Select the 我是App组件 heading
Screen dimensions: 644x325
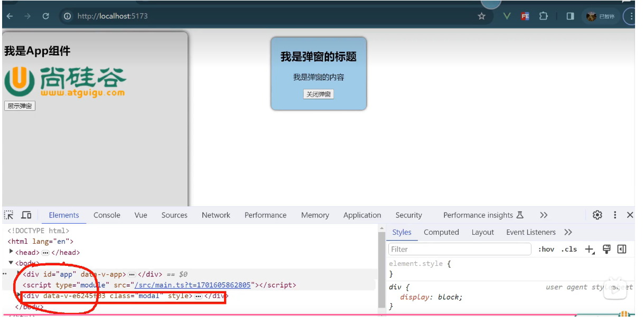pos(37,51)
